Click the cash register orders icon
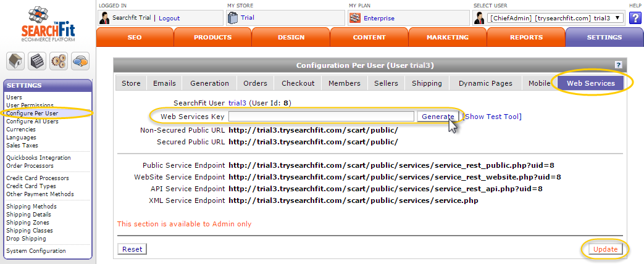 coord(37,61)
